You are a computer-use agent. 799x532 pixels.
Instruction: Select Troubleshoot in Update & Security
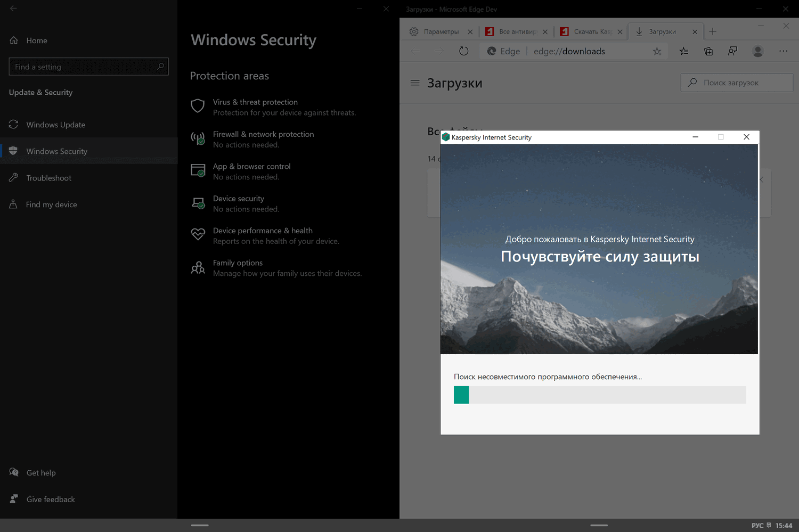[48, 177]
